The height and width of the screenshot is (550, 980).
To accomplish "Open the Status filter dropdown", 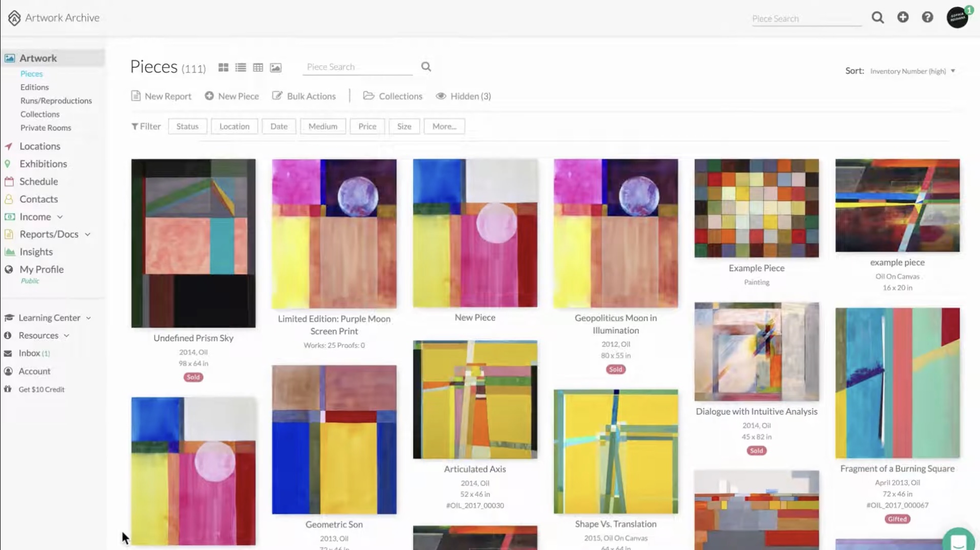I will (187, 126).
